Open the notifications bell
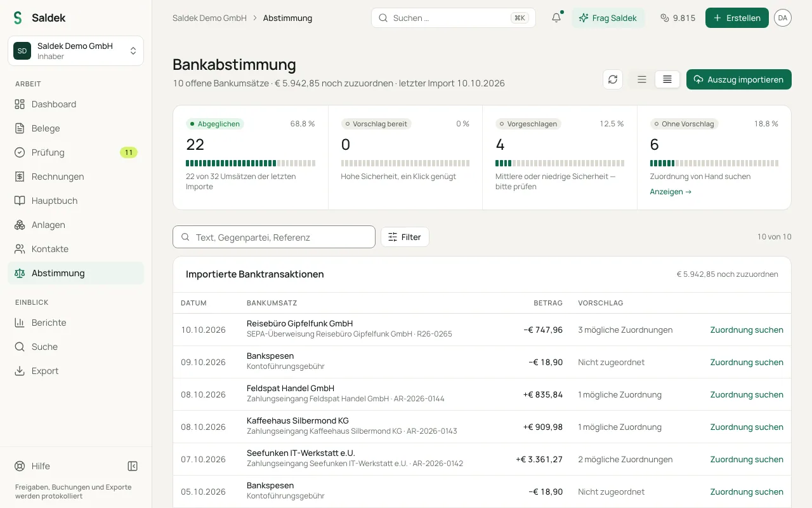Image resolution: width=812 pixels, height=508 pixels. (x=556, y=18)
